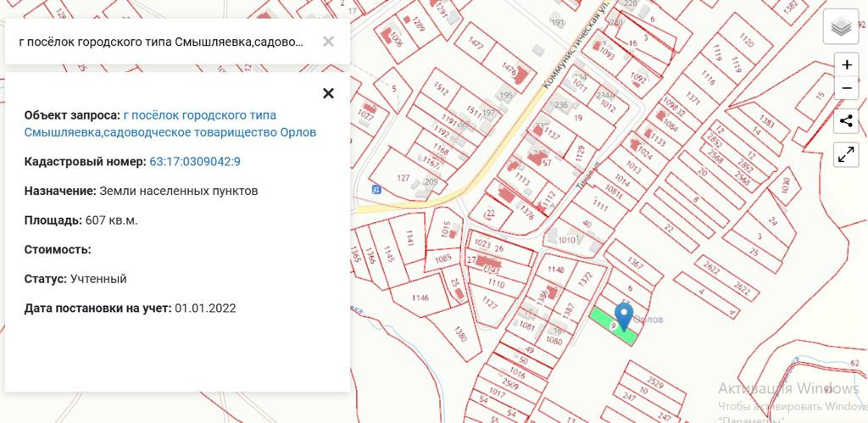
Task: Select parcel 1080 on the map
Action: tap(554, 341)
